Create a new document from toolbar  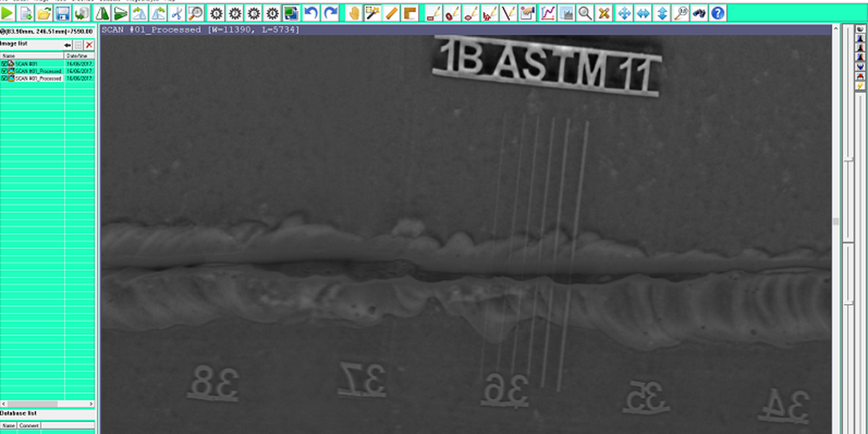[26, 12]
